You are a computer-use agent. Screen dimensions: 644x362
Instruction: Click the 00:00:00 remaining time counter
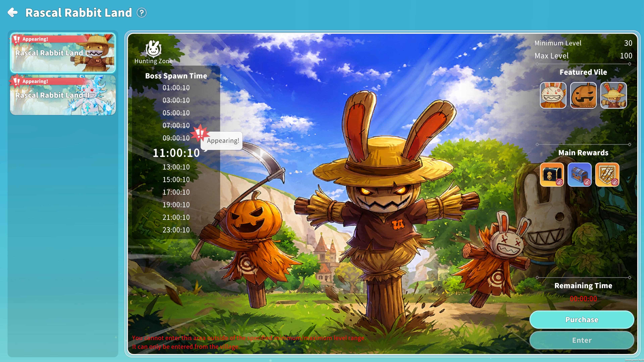[x=583, y=299]
